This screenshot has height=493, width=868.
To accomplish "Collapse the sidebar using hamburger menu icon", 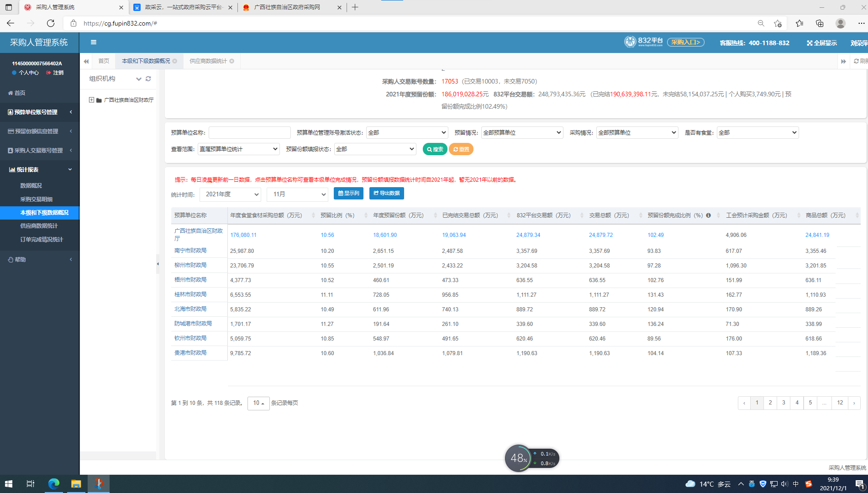I will 93,42.
